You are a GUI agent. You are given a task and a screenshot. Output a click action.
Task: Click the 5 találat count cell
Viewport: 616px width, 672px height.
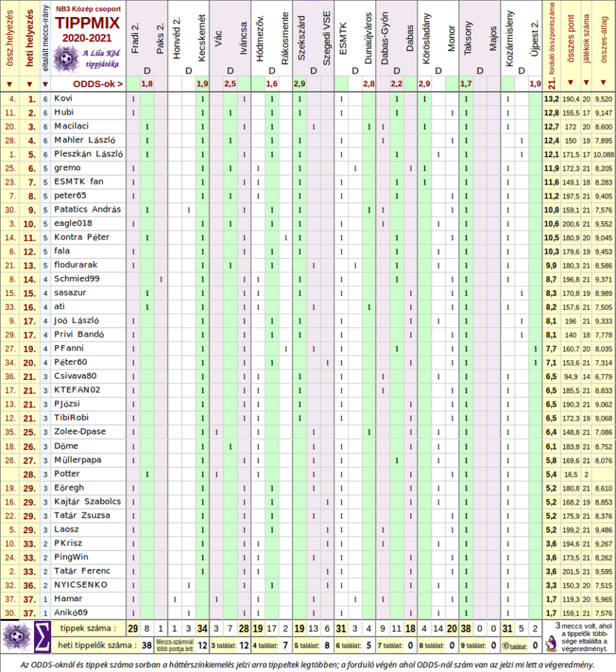click(x=327, y=645)
